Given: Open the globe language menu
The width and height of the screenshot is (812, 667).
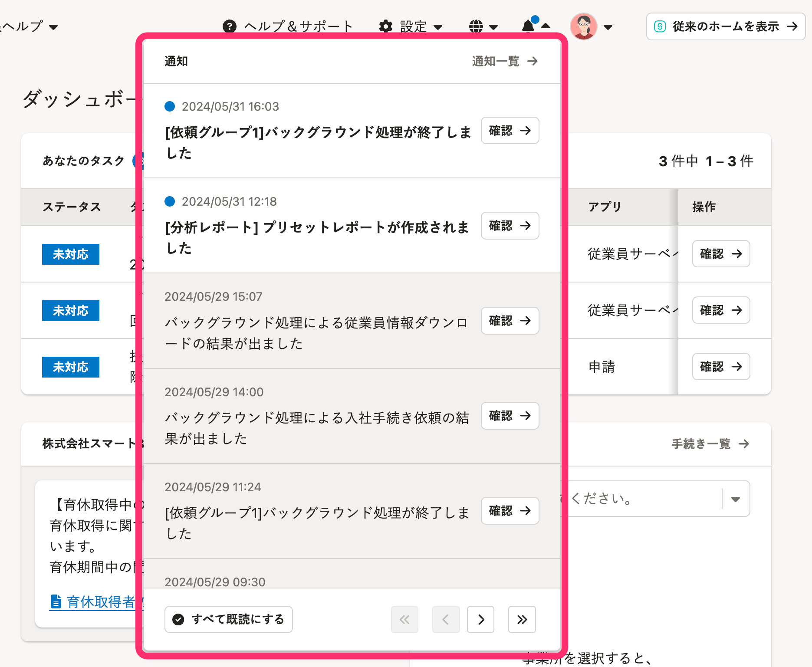Looking at the screenshot, I should (476, 26).
